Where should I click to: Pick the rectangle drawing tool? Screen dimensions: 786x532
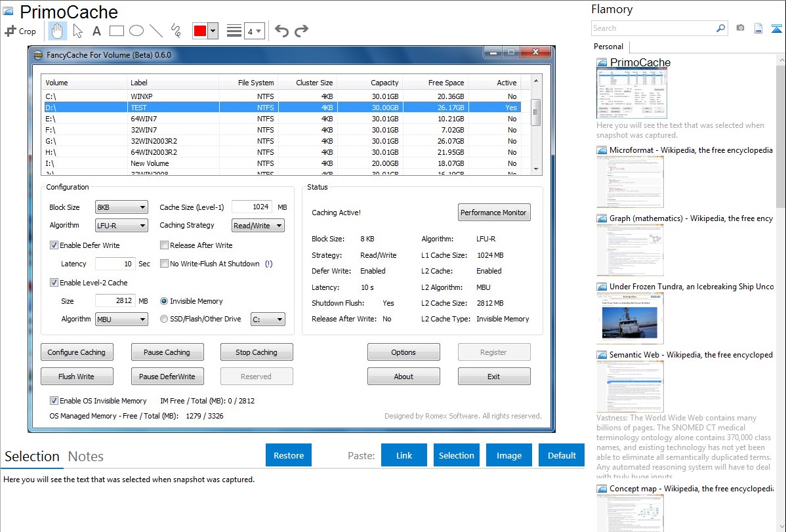(x=116, y=31)
